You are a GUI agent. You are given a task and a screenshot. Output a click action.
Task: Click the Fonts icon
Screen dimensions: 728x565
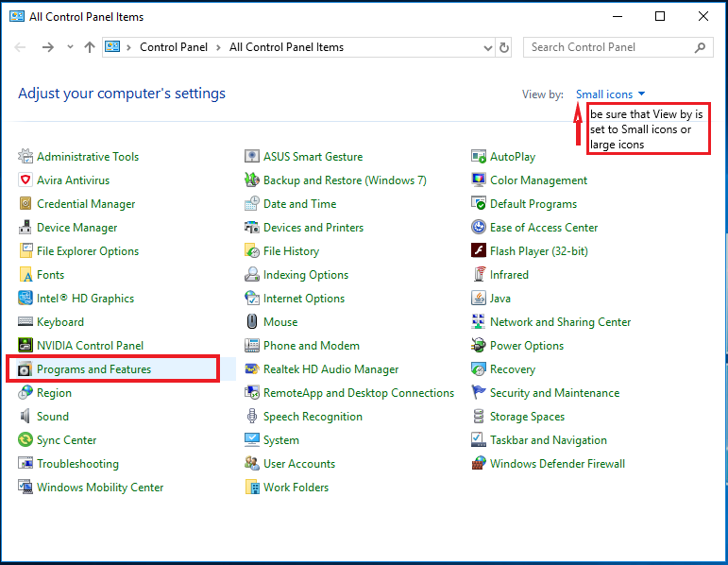[25, 275]
